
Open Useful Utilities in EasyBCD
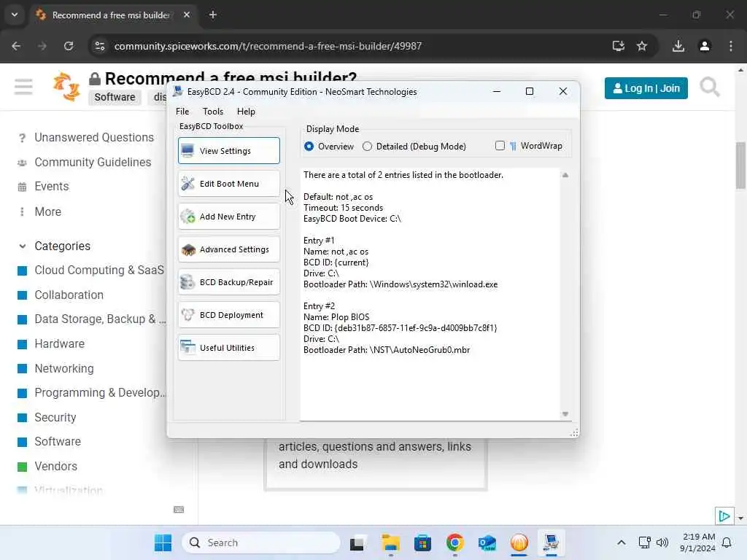click(x=228, y=348)
